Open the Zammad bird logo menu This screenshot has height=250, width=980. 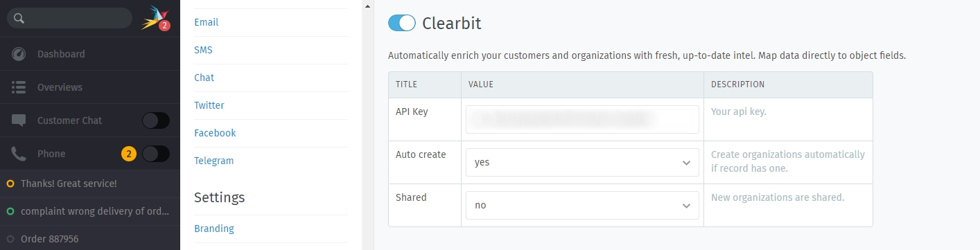coord(155,18)
